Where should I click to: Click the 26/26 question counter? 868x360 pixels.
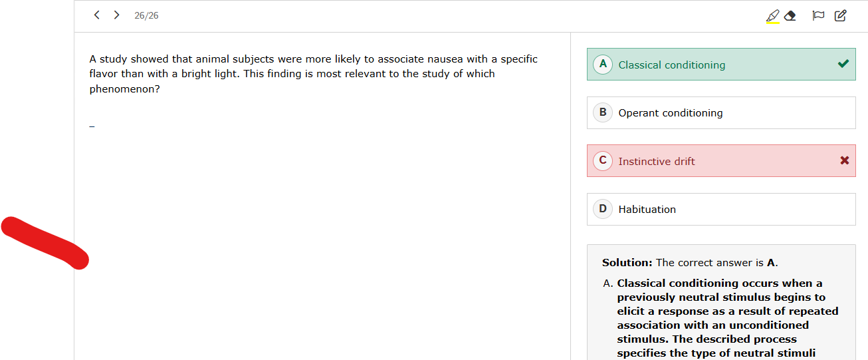[146, 15]
